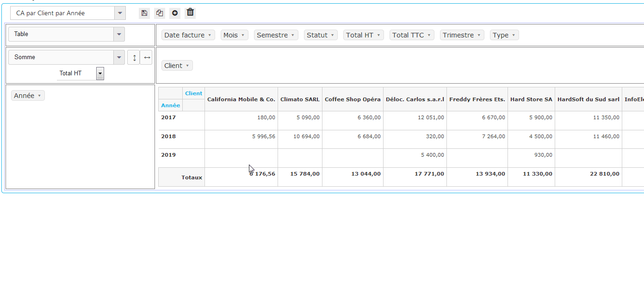Open the Date facture field filter
Viewport: 644px width, 287px height.
click(x=210, y=35)
